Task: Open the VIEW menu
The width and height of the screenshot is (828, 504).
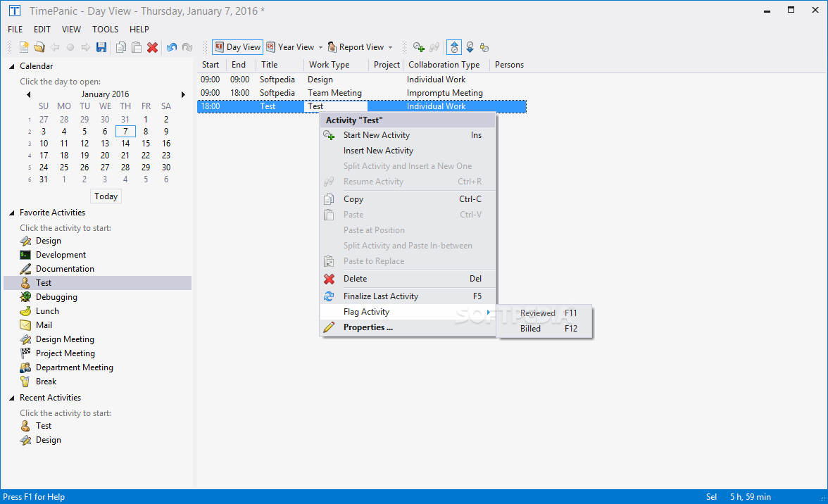Action: coord(71,30)
